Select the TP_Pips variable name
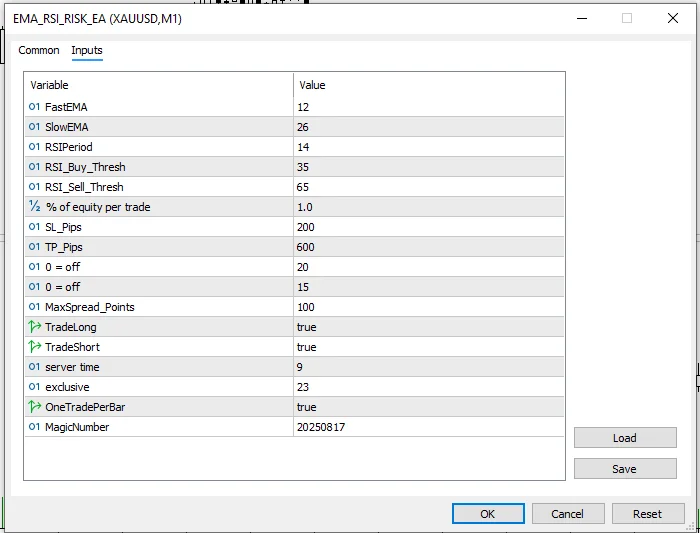 (x=64, y=247)
